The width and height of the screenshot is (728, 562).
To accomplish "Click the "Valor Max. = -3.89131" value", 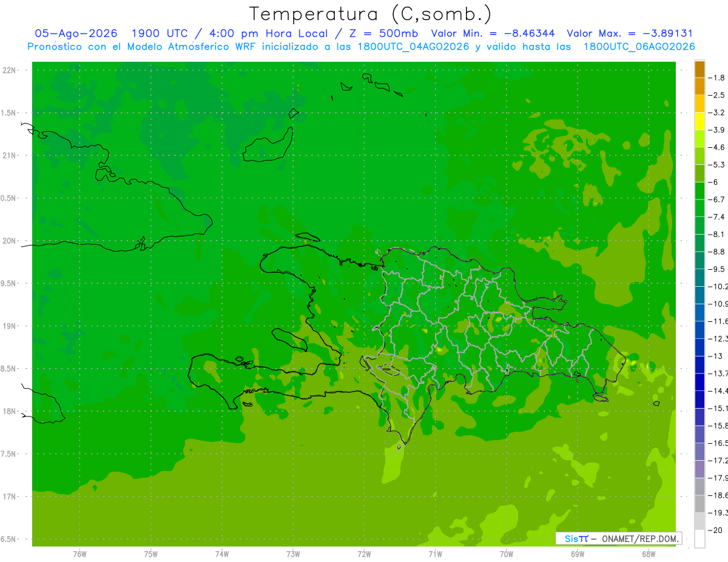I will pos(630,33).
